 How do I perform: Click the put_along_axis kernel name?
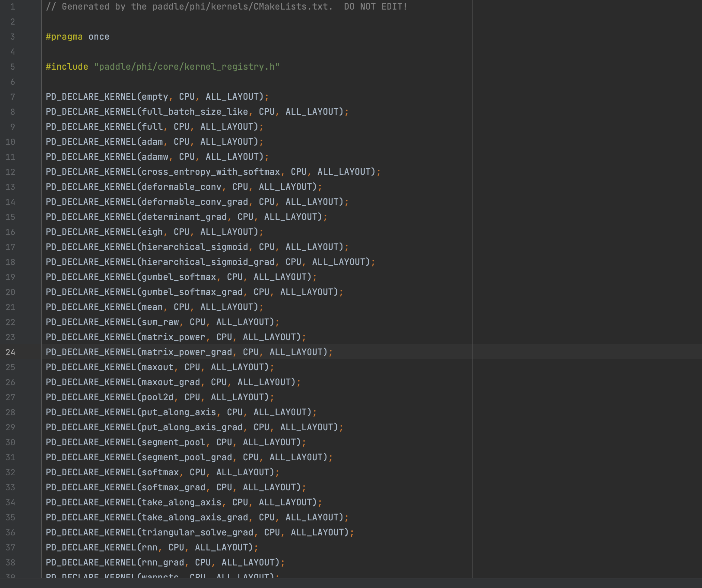179,412
